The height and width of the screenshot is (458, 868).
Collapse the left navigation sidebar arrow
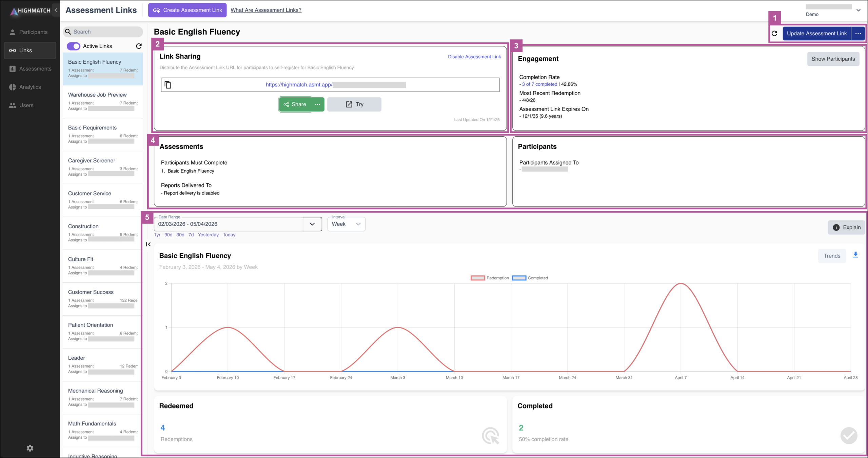56,10
